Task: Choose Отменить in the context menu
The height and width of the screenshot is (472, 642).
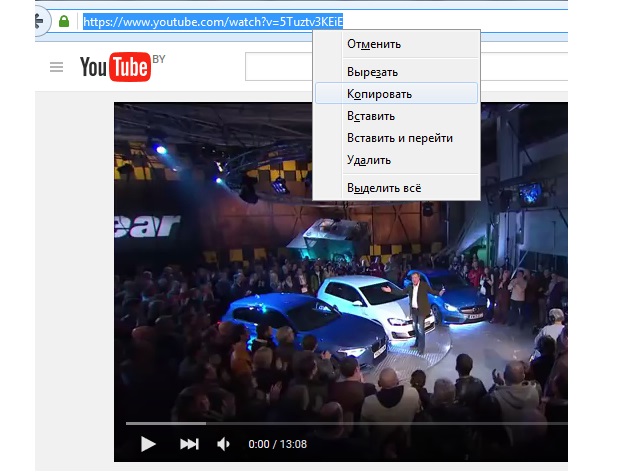Action: tap(396, 44)
